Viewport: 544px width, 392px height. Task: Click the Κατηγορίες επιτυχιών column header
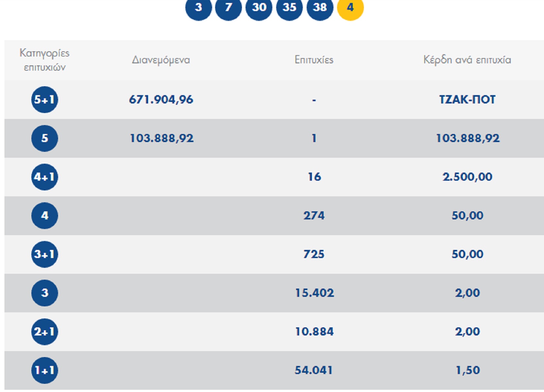pyautogui.click(x=44, y=60)
